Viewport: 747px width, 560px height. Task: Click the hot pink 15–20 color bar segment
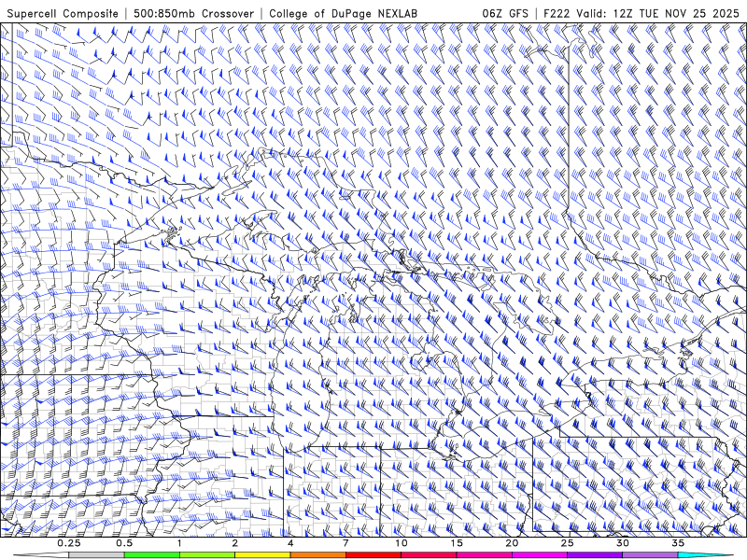[484, 555]
